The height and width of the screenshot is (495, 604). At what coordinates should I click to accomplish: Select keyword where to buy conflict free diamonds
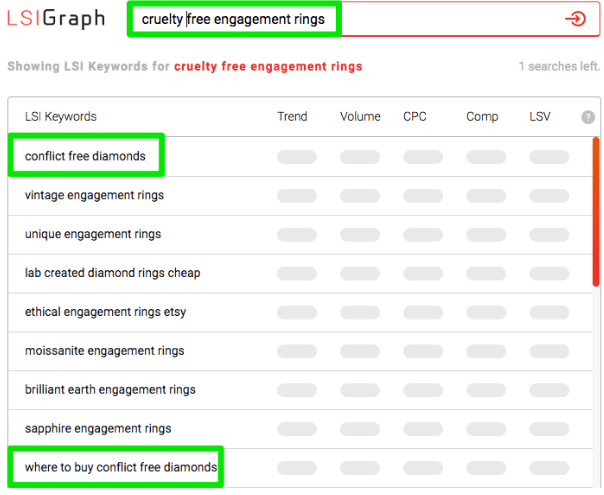click(121, 467)
